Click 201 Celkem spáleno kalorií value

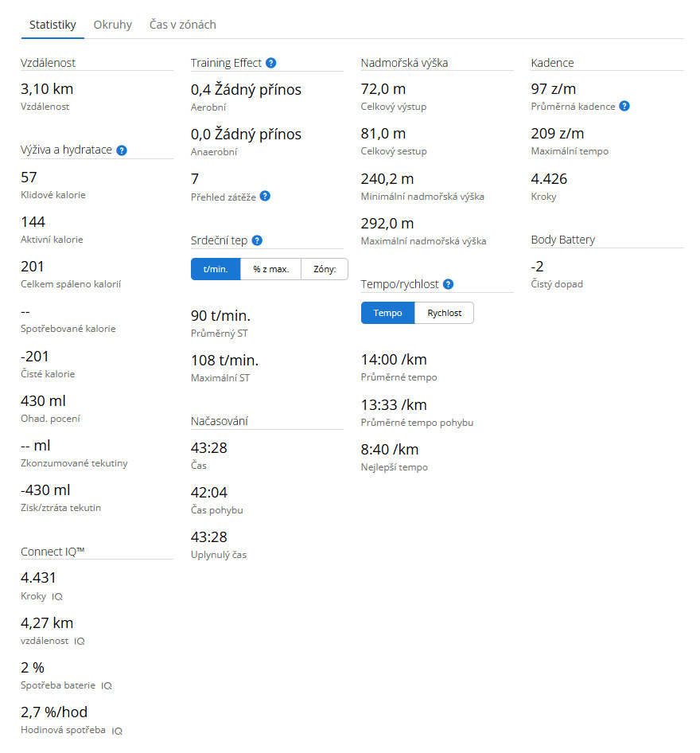pyautogui.click(x=32, y=267)
